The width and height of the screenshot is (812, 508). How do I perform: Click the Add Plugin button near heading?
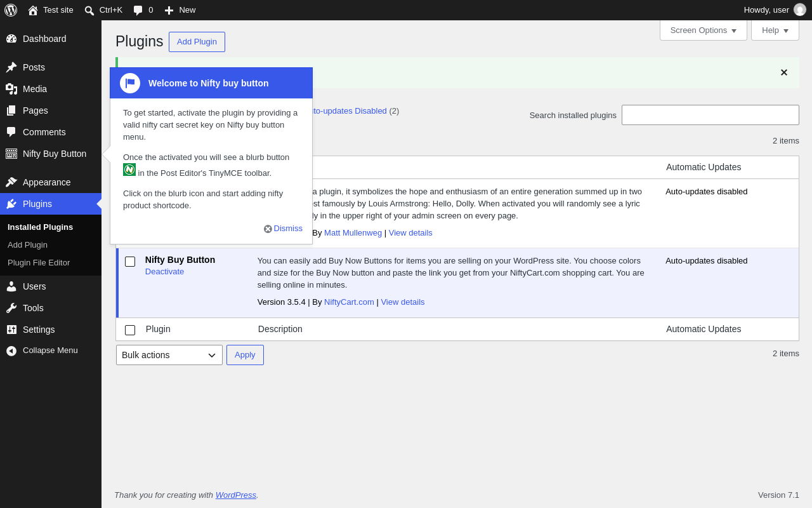(x=197, y=42)
